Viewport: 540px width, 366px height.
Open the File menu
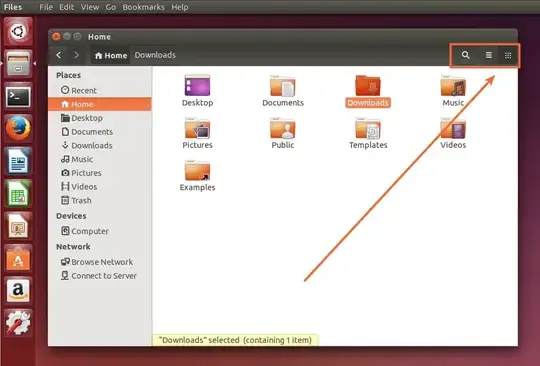(x=46, y=7)
